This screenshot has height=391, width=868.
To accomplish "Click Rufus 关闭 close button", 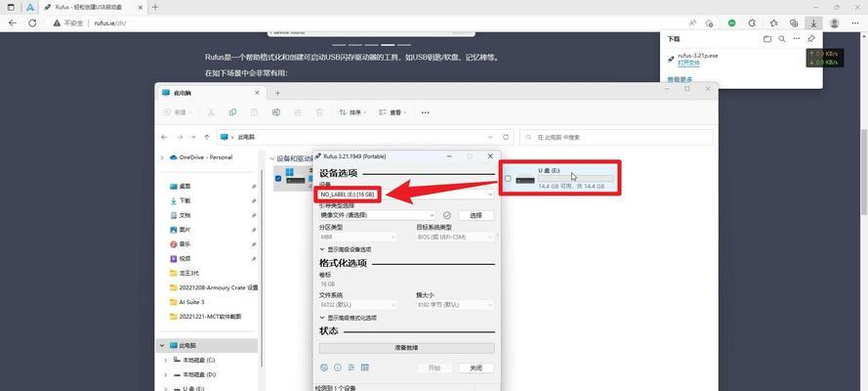I will pyautogui.click(x=475, y=368).
